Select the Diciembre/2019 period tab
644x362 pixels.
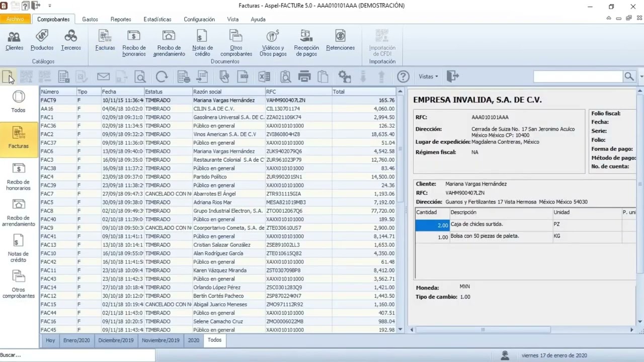click(x=116, y=340)
